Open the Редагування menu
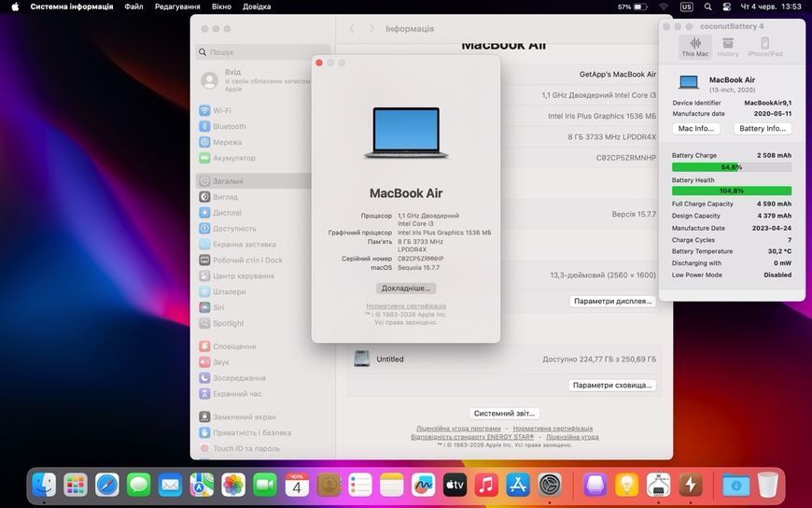The width and height of the screenshot is (812, 508). 177,7
